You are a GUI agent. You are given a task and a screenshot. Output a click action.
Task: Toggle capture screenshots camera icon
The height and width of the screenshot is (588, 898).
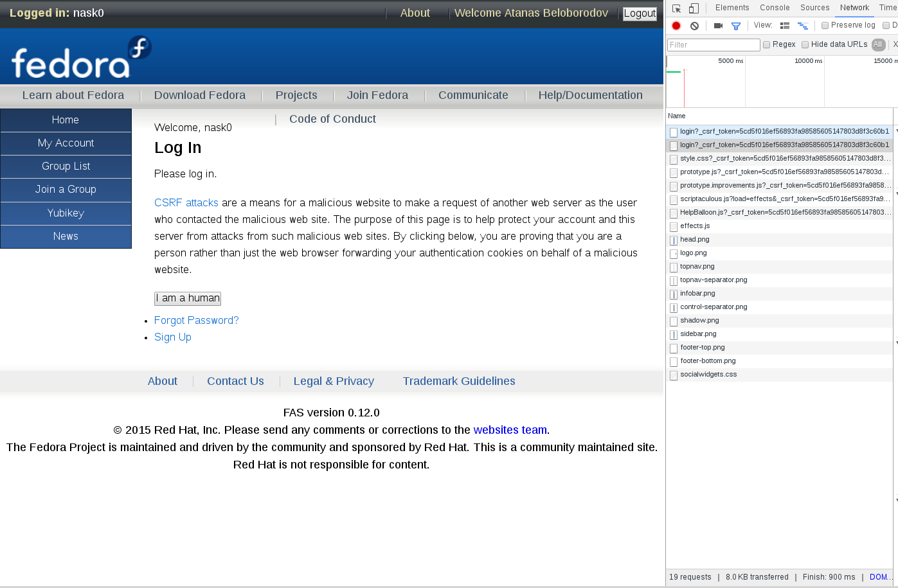click(x=718, y=26)
